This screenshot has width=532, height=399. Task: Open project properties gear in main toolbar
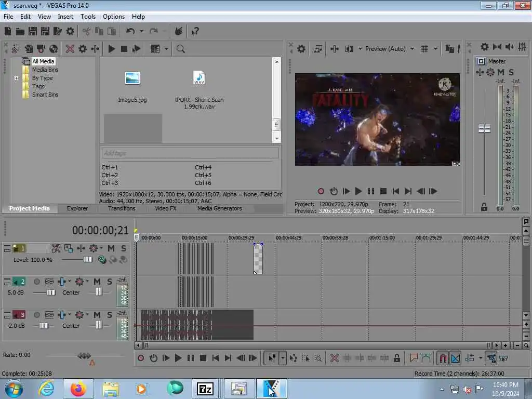pos(70,31)
